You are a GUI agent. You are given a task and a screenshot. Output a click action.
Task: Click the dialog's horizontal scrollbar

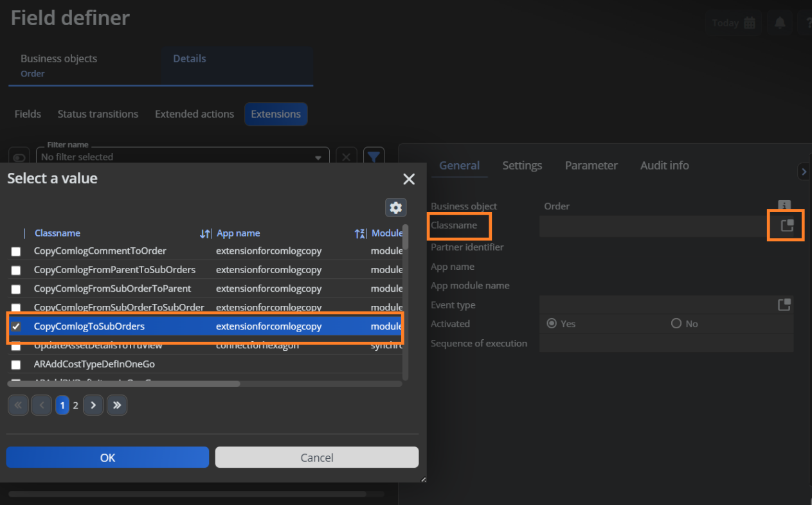(123, 384)
